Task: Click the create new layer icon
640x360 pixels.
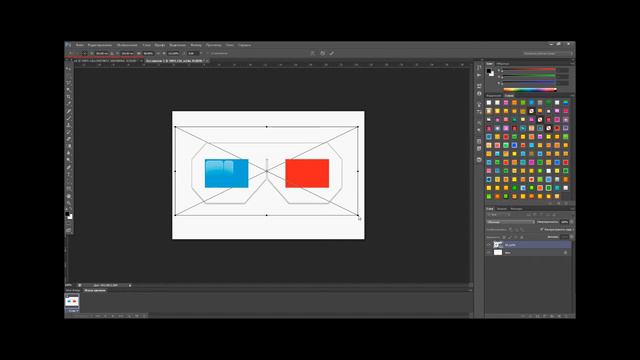Action: (559, 316)
